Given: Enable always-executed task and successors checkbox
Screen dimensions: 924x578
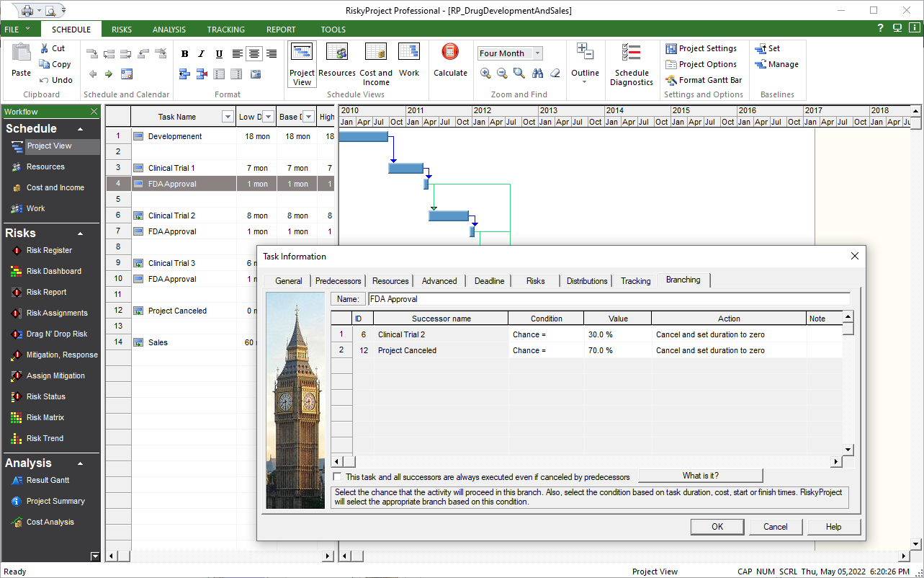Looking at the screenshot, I should point(338,477).
